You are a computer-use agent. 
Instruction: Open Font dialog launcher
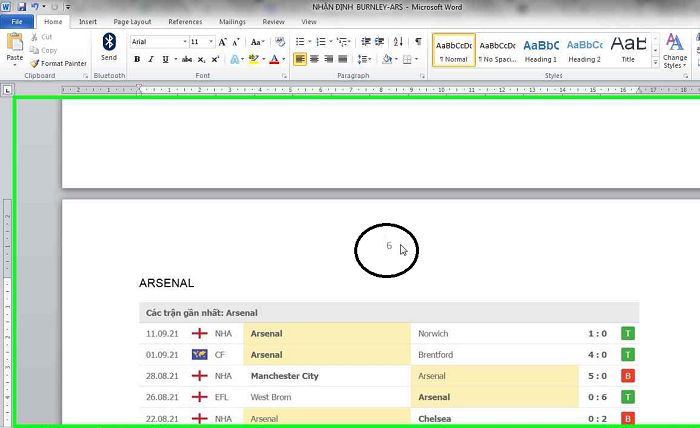[x=284, y=76]
